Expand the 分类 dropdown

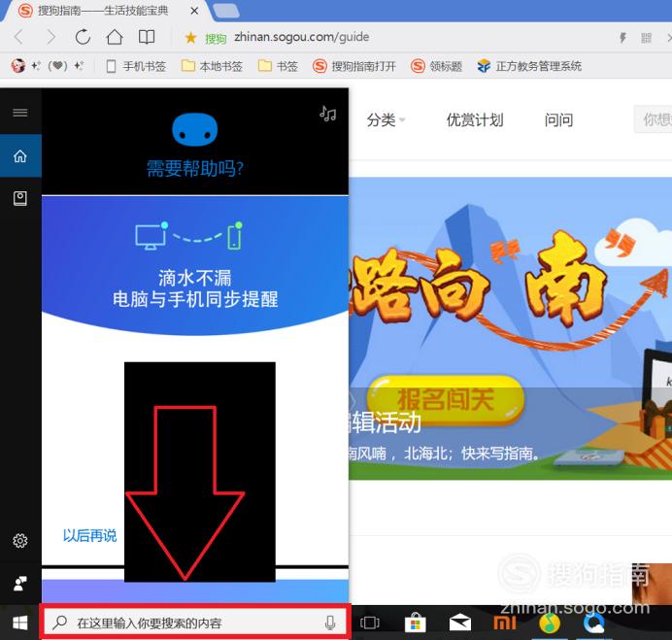click(x=386, y=120)
